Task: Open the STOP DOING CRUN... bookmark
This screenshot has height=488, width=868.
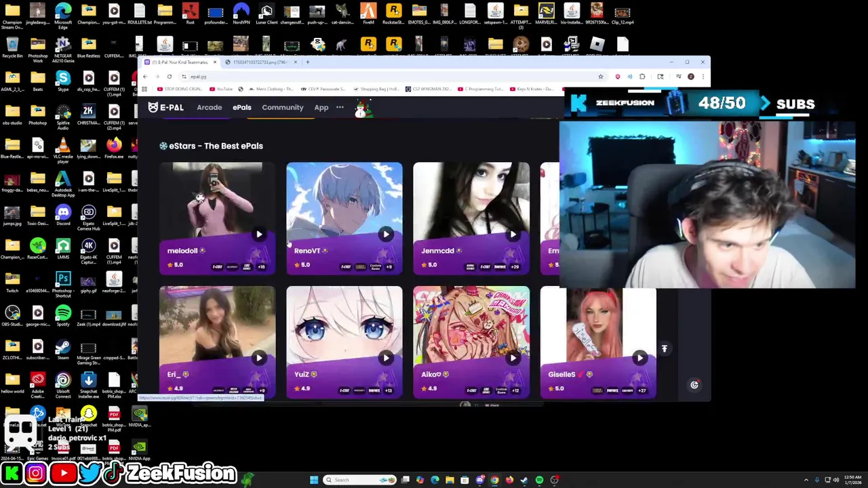Action: [x=180, y=89]
